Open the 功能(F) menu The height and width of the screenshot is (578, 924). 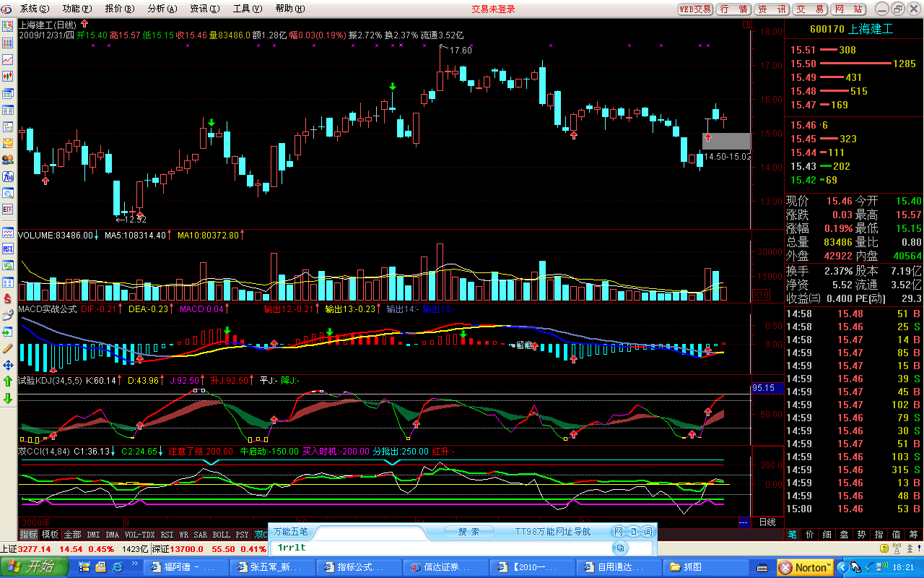click(77, 9)
